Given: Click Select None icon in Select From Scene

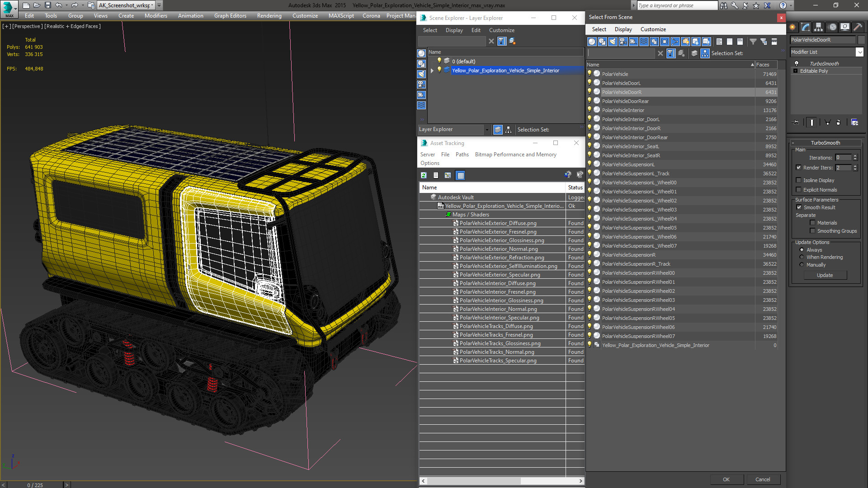Looking at the screenshot, I should click(x=730, y=42).
